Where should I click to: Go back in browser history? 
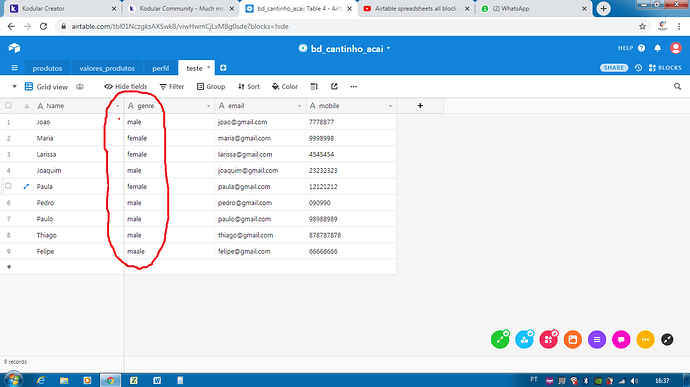(x=11, y=26)
